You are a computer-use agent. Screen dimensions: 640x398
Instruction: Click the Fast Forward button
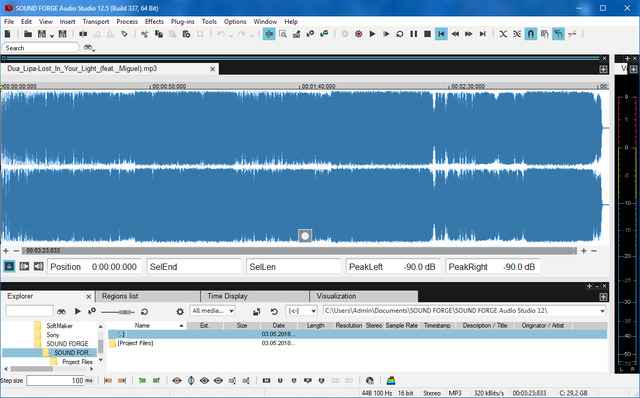(x=469, y=34)
